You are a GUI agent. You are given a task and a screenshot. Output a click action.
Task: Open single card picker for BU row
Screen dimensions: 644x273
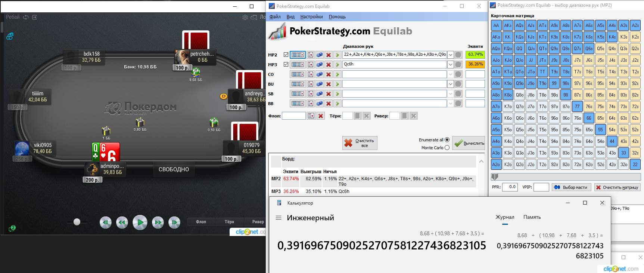coord(311,84)
